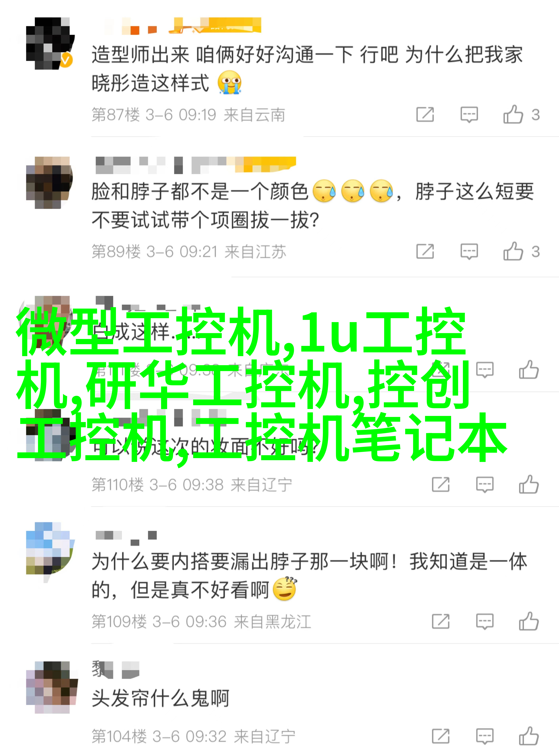
Task: Repost the floor 87 comment
Action: click(425, 114)
